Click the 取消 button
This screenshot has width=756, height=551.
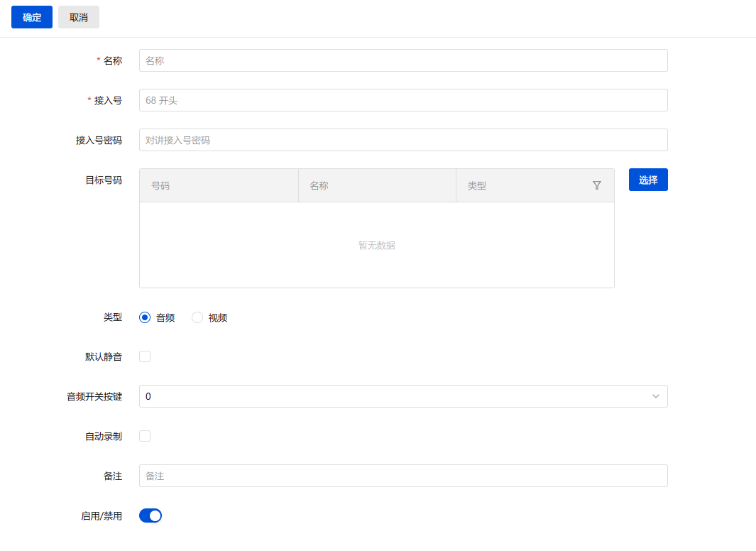79,17
